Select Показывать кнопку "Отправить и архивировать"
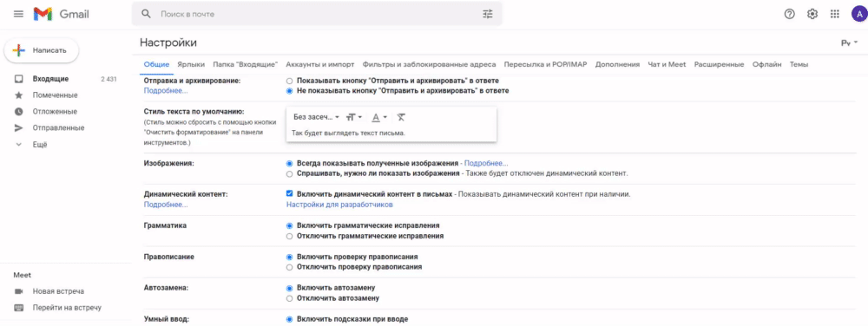The height and width of the screenshot is (326, 868). [290, 81]
